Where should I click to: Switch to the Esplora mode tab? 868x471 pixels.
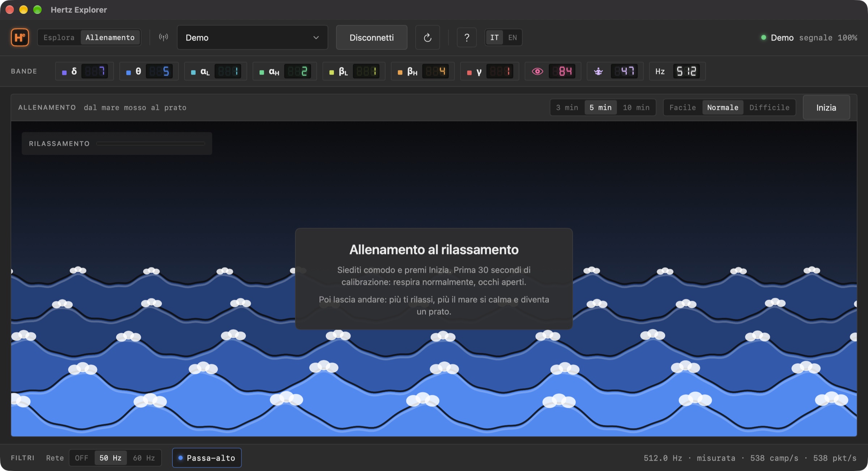59,37
